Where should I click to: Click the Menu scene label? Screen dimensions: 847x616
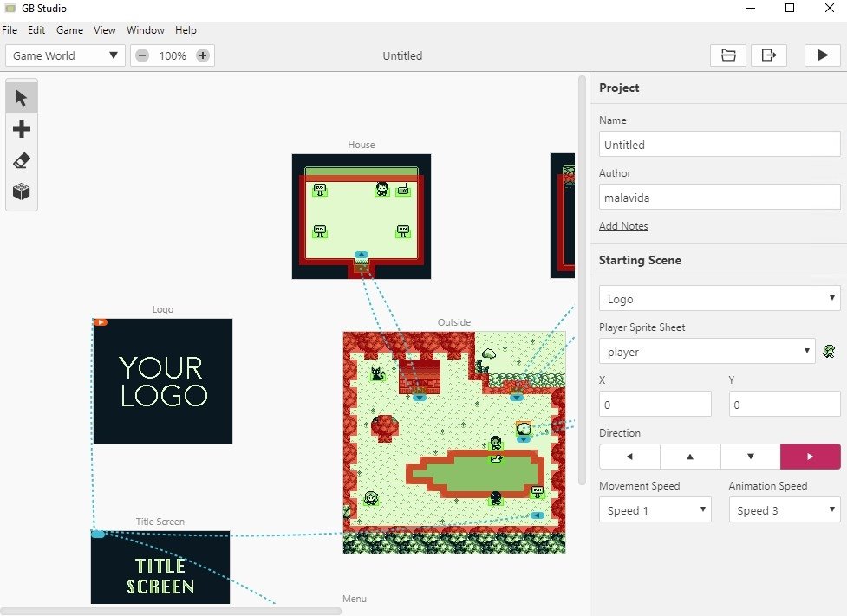pos(355,599)
